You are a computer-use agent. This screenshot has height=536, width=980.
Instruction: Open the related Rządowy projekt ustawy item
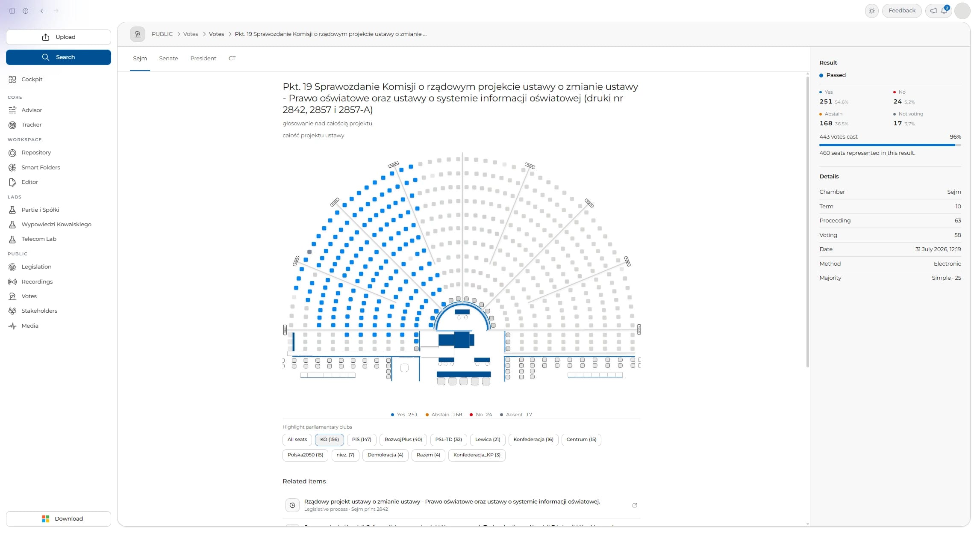(462, 505)
